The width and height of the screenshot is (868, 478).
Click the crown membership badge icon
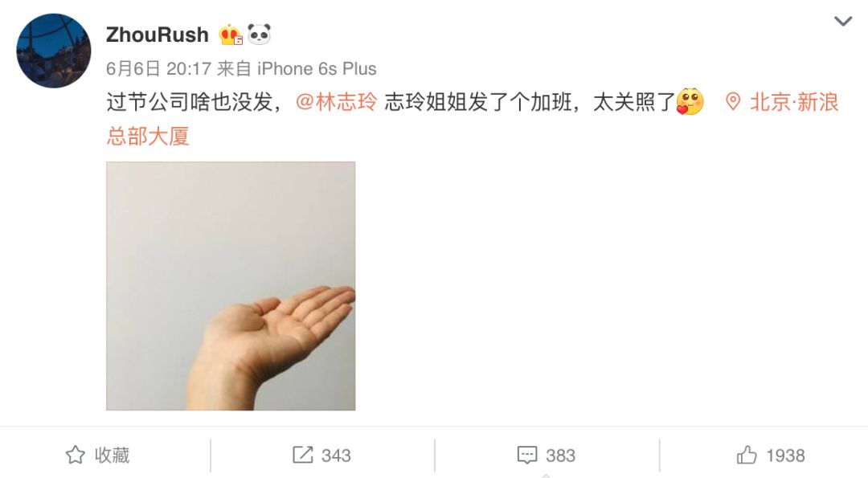point(231,35)
